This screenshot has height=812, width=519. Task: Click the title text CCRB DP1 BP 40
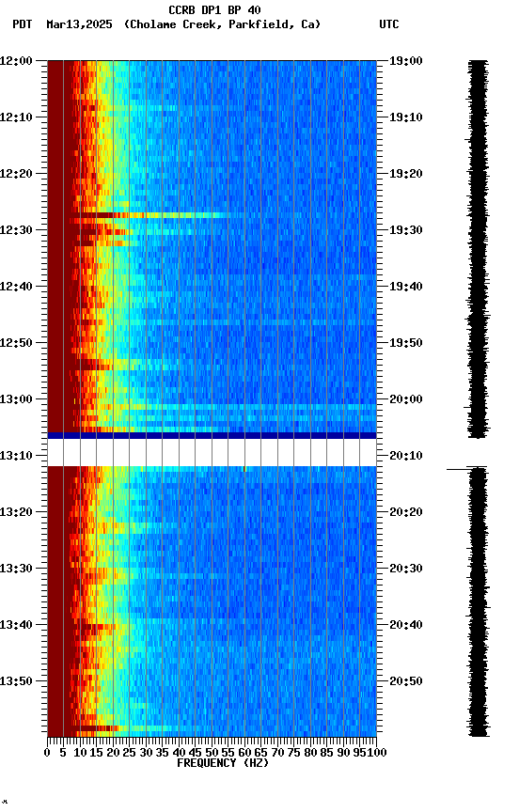coord(214,9)
